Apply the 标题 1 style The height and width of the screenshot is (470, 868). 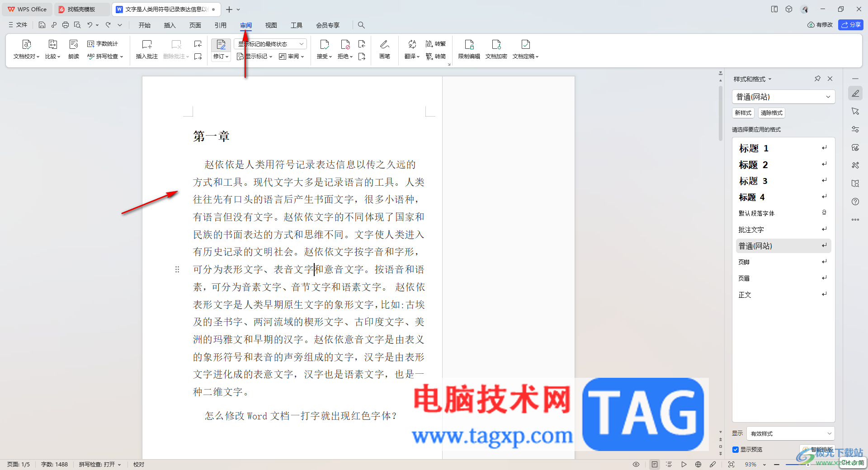coord(783,148)
